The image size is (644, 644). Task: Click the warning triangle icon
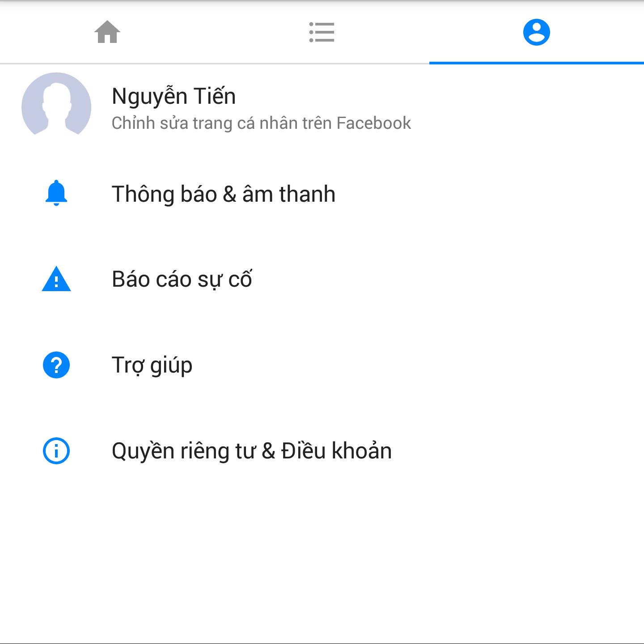pos(56,279)
